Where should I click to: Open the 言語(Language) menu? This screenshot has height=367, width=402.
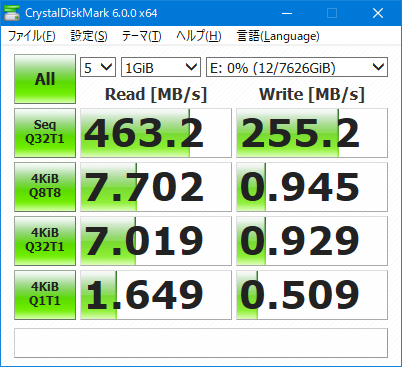(x=278, y=36)
